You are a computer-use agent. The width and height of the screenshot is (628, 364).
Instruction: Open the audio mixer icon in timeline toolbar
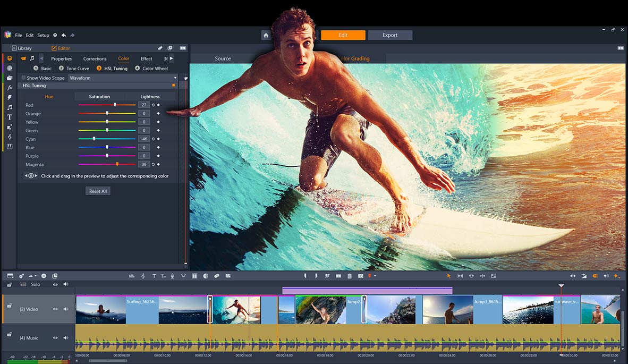tap(132, 276)
